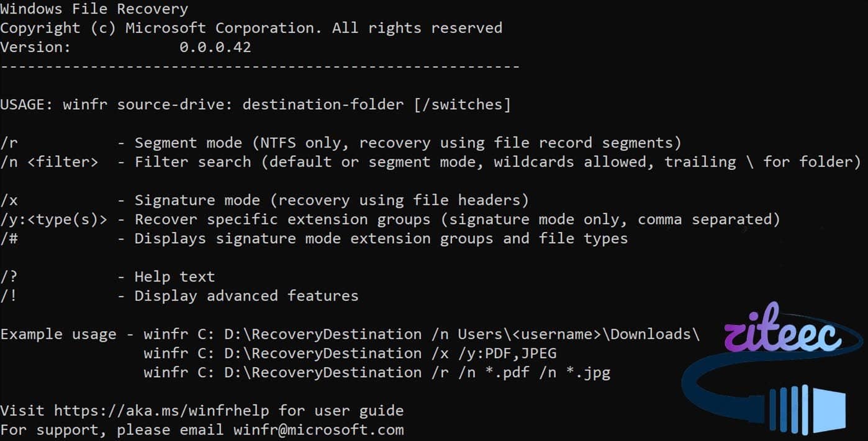Click the version number 0.0.0.42
Image resolution: width=868 pixels, height=441 pixels.
click(x=215, y=47)
